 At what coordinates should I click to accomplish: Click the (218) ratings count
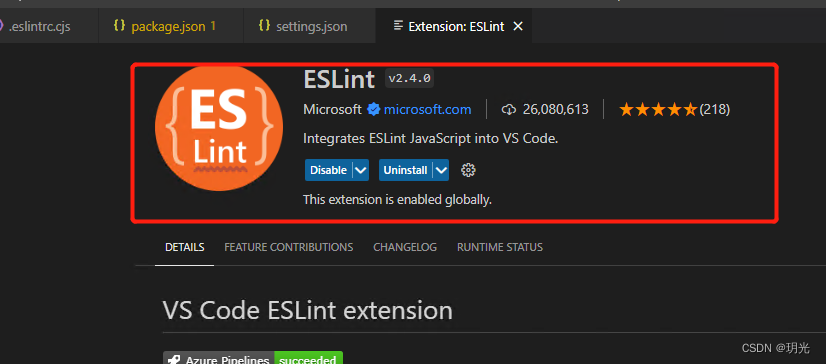714,110
